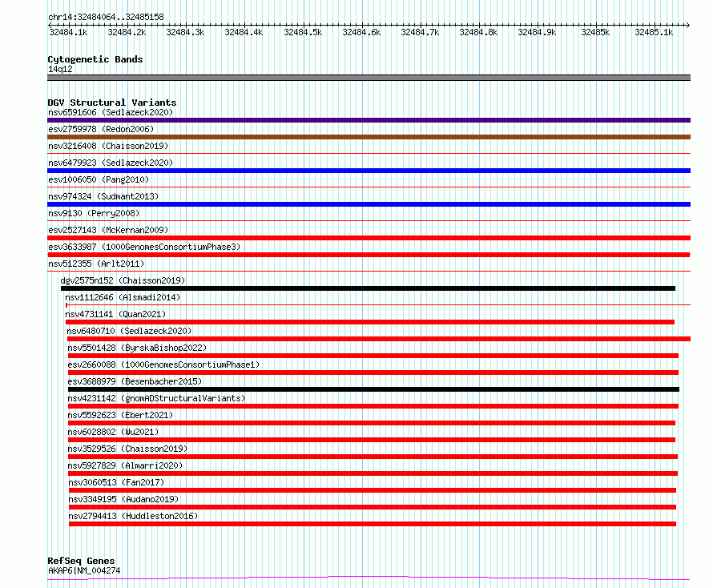Select nsv4731141 (Quan2021) variant label
Viewport: 713px width, 588px height.
tap(115, 314)
